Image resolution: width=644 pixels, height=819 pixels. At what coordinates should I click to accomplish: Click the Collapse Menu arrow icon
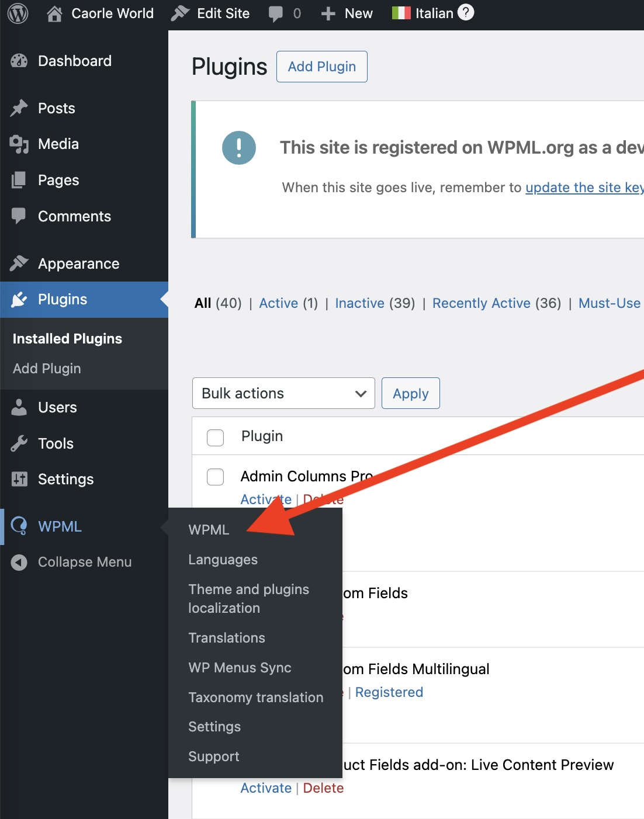click(x=19, y=562)
